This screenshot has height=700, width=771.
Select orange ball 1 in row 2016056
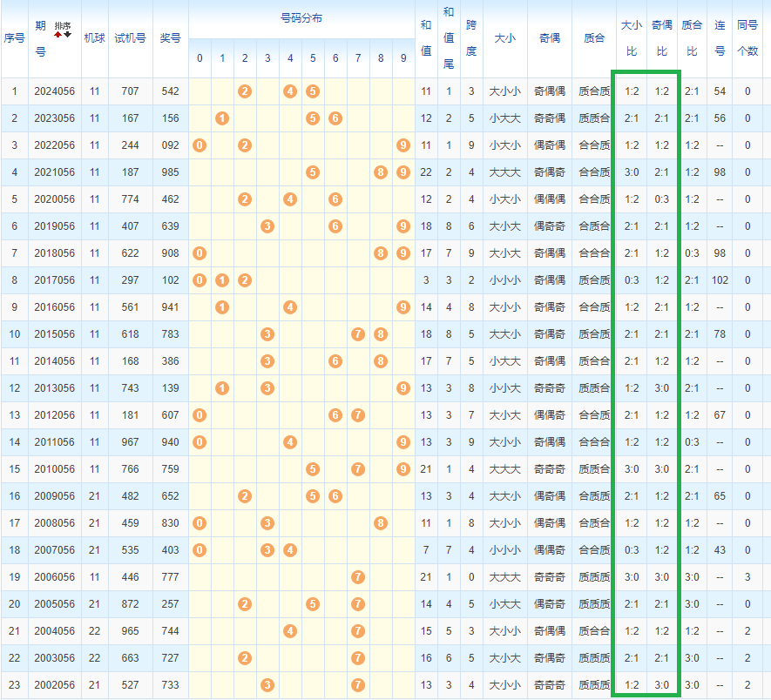point(222,307)
